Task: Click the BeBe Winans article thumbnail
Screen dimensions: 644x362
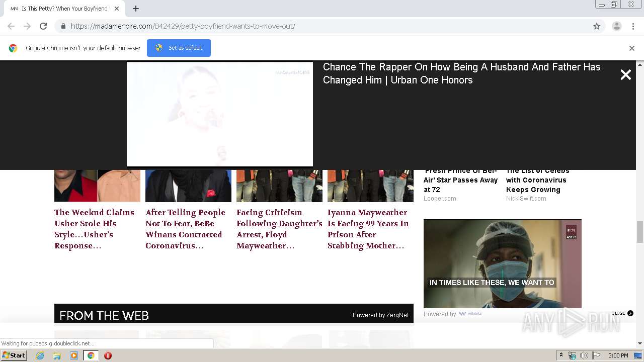Action: [188, 186]
